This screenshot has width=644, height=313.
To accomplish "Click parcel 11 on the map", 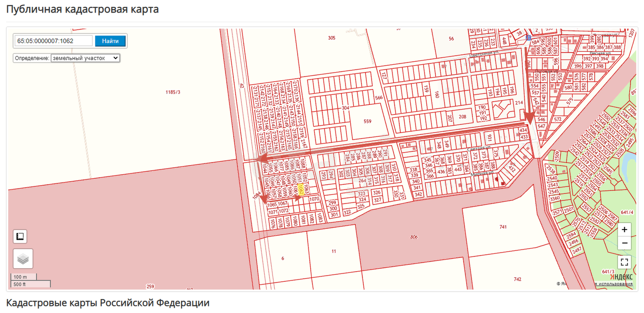I will point(334,251).
